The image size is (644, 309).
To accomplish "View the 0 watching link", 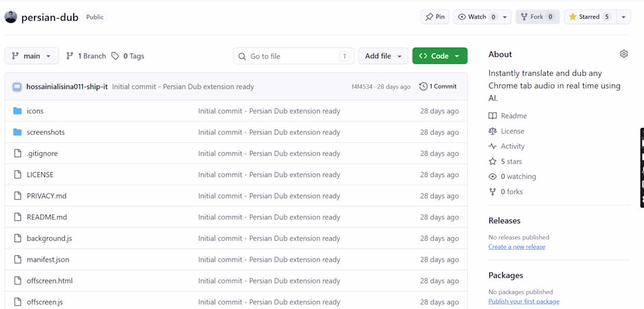I will 512,176.
